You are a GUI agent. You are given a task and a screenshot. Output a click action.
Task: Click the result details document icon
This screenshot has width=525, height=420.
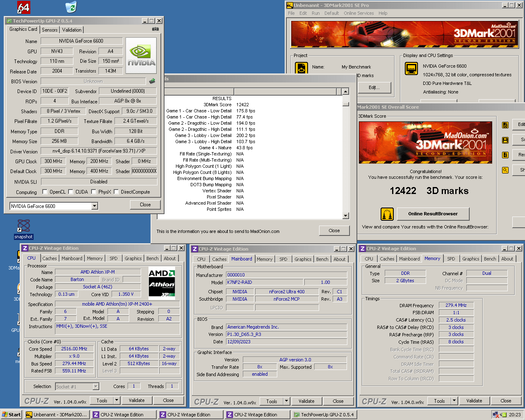(505, 155)
